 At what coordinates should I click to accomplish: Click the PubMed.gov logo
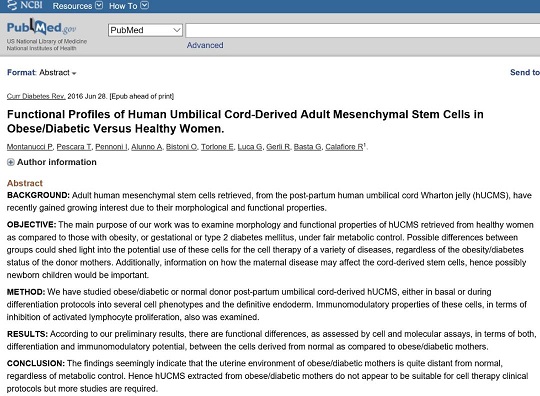41,27
